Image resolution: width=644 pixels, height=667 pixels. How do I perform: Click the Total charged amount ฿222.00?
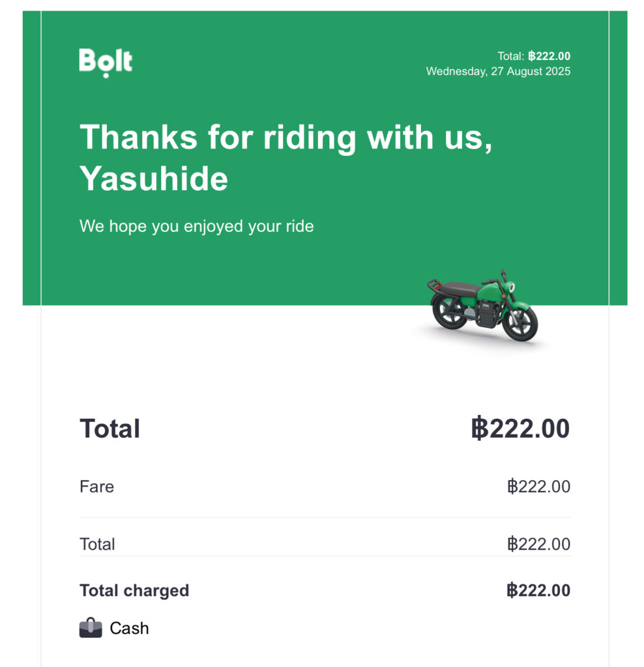tap(538, 590)
